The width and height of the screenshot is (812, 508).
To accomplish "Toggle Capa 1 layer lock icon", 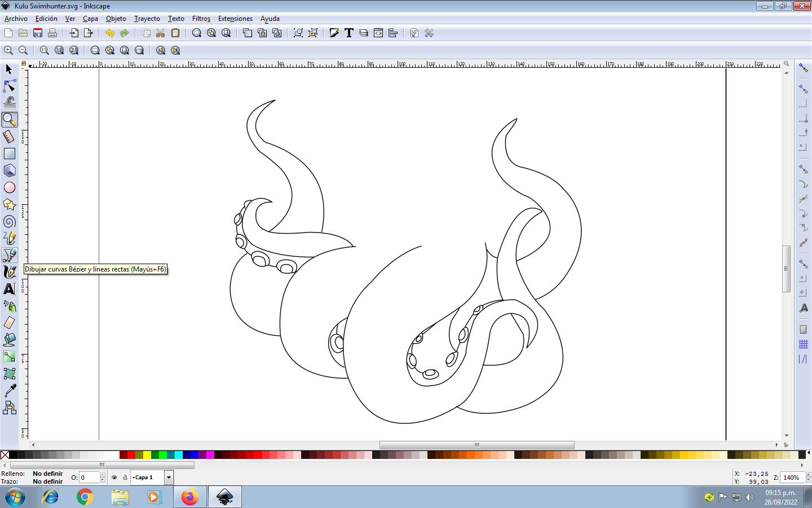I will (125, 478).
